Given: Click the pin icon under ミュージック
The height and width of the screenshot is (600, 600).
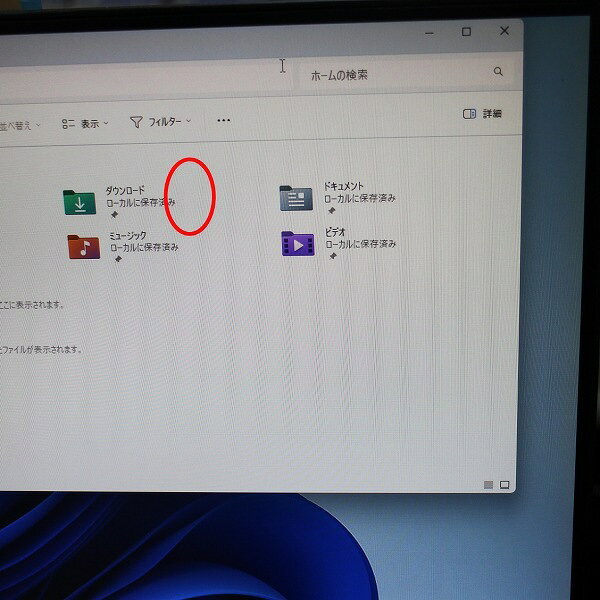Looking at the screenshot, I should tap(117, 259).
